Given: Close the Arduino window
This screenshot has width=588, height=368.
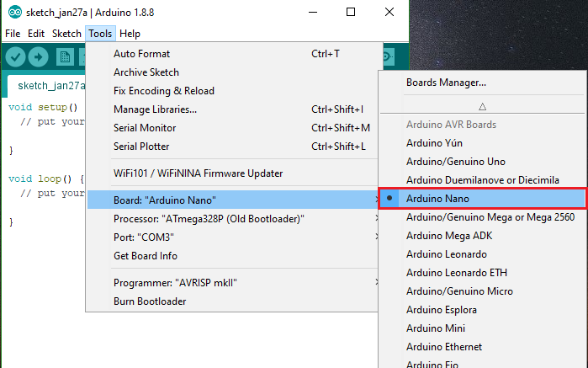Looking at the screenshot, I should [x=389, y=12].
